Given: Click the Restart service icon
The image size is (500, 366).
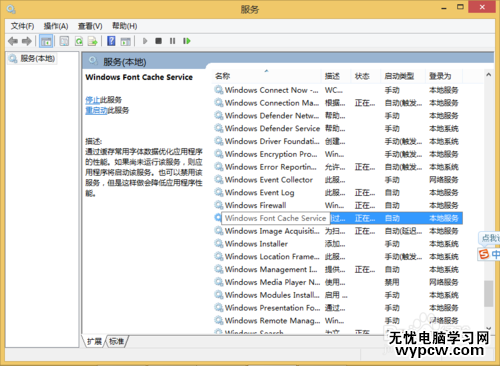Looking at the screenshot, I should coord(187,41).
